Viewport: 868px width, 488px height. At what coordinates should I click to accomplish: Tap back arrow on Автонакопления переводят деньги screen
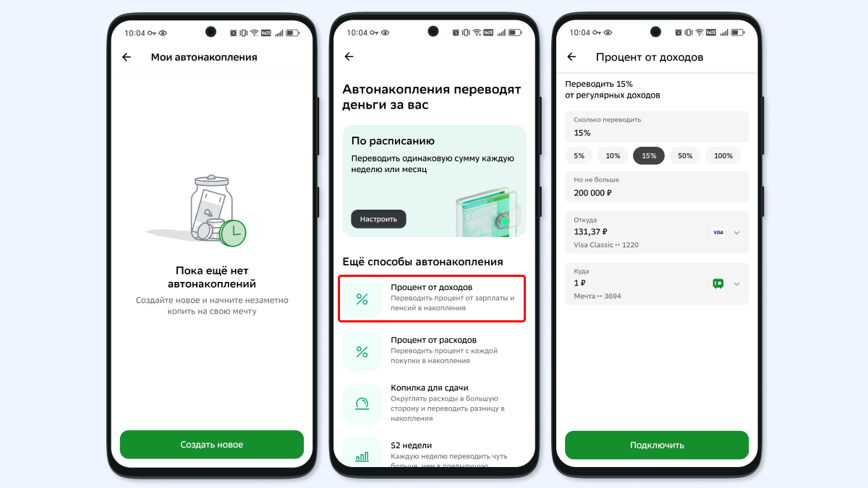click(x=349, y=57)
